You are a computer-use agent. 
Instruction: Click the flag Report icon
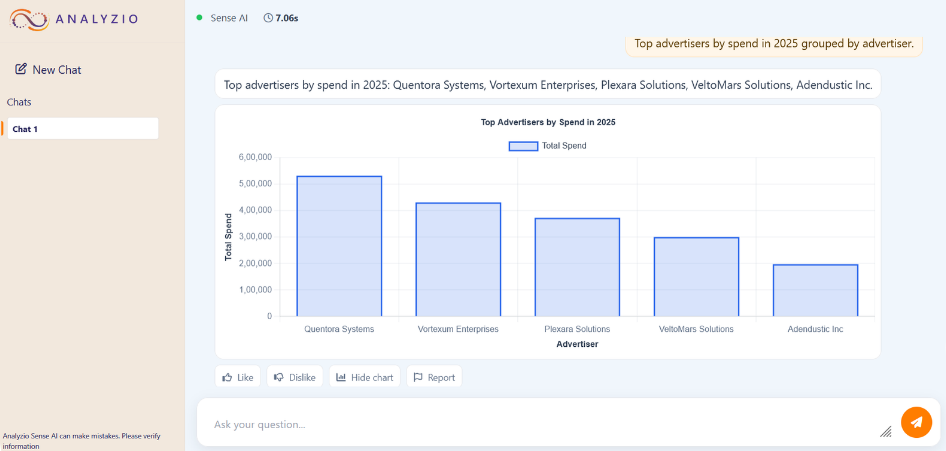418,378
